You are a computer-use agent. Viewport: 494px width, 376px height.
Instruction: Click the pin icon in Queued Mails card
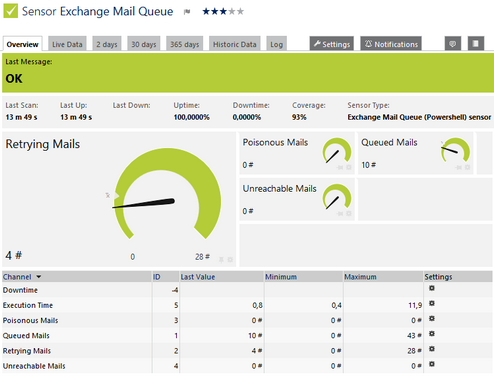(459, 167)
